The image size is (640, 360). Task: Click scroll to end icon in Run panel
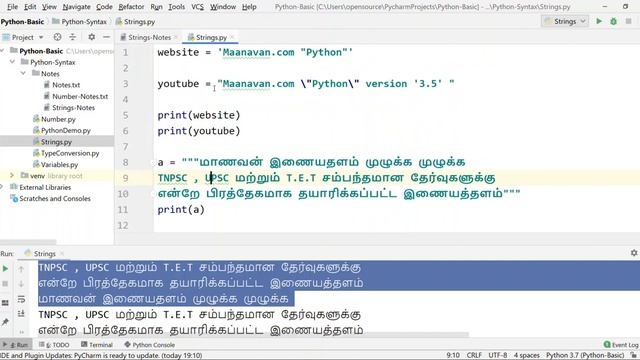click(21, 313)
